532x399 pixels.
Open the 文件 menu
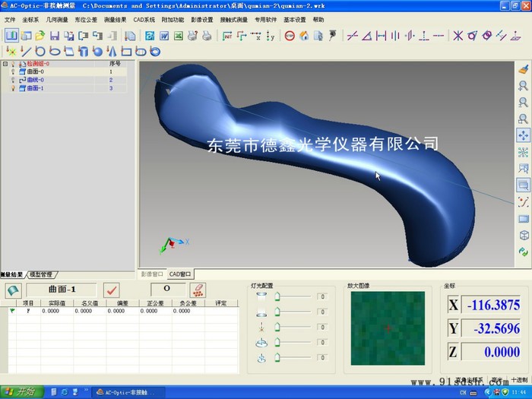(x=10, y=20)
